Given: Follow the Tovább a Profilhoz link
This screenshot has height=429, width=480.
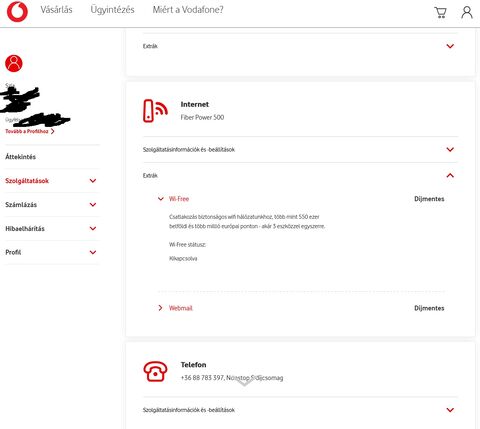Looking at the screenshot, I should click(x=30, y=131).
